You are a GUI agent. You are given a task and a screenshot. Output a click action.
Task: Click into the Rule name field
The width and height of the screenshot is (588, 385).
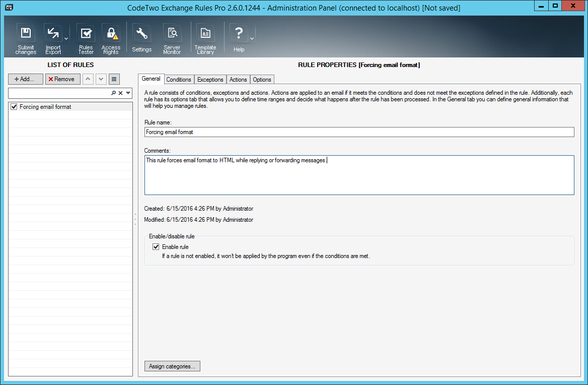(x=359, y=132)
